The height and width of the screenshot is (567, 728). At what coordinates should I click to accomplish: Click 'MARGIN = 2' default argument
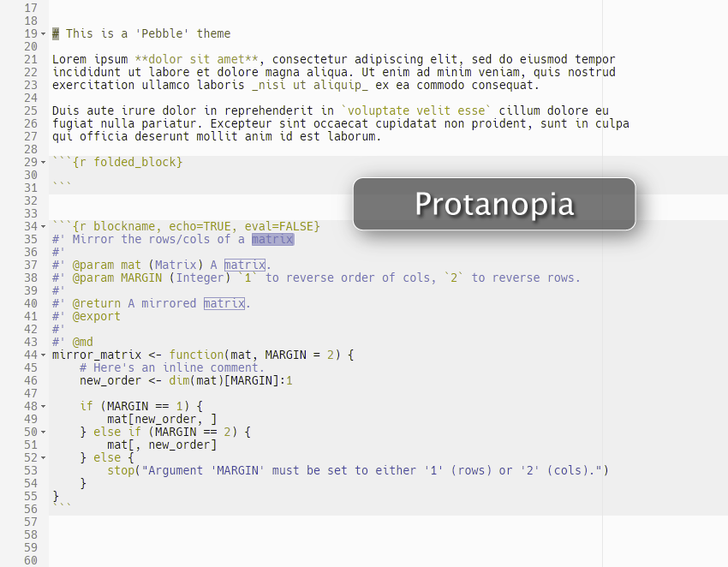tap(300, 355)
